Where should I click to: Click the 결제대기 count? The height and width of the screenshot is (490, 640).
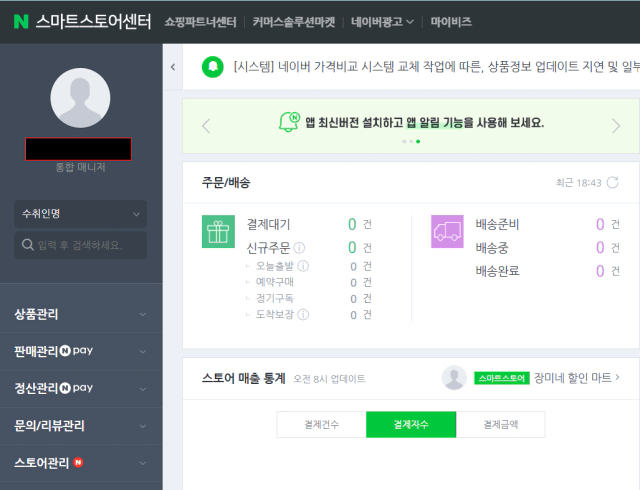[352, 224]
